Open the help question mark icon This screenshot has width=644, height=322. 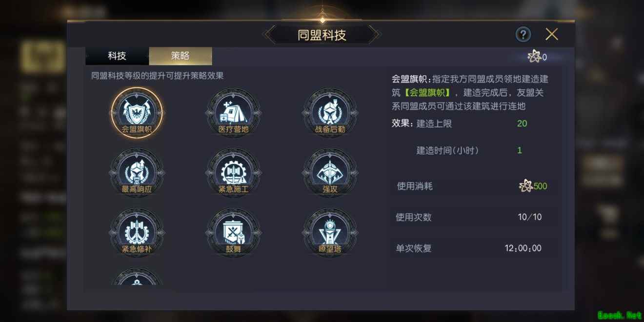pyautogui.click(x=523, y=34)
